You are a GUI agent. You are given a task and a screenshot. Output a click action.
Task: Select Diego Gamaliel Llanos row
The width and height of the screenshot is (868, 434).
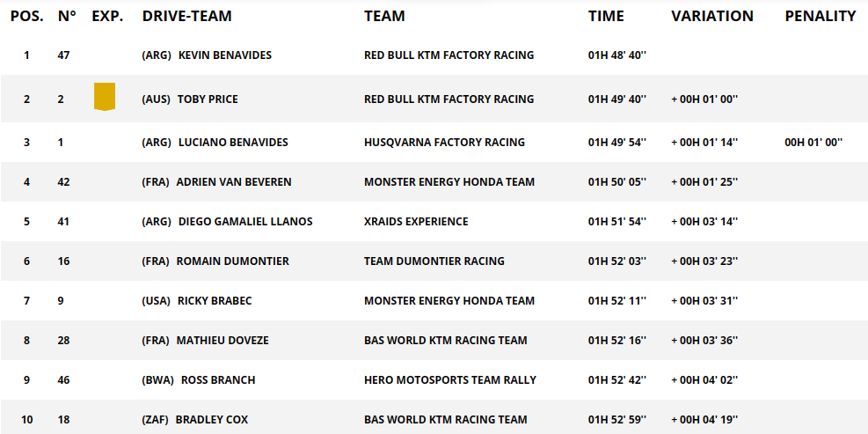[x=245, y=222]
